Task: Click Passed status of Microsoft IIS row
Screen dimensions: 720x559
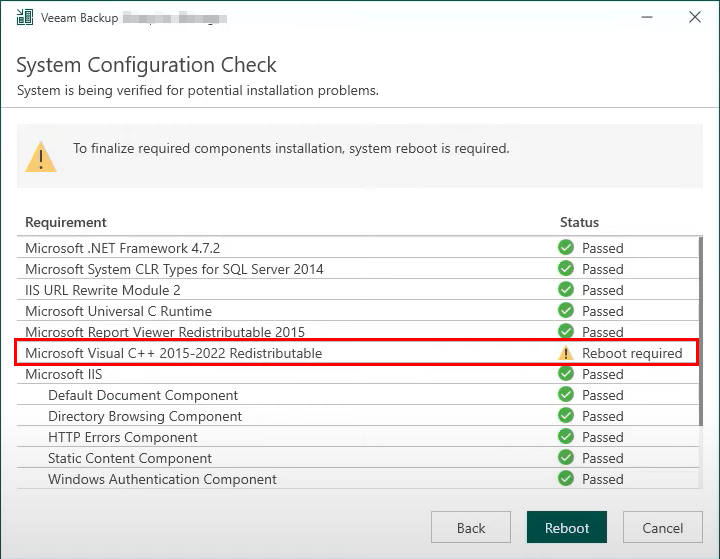Action: pos(602,374)
